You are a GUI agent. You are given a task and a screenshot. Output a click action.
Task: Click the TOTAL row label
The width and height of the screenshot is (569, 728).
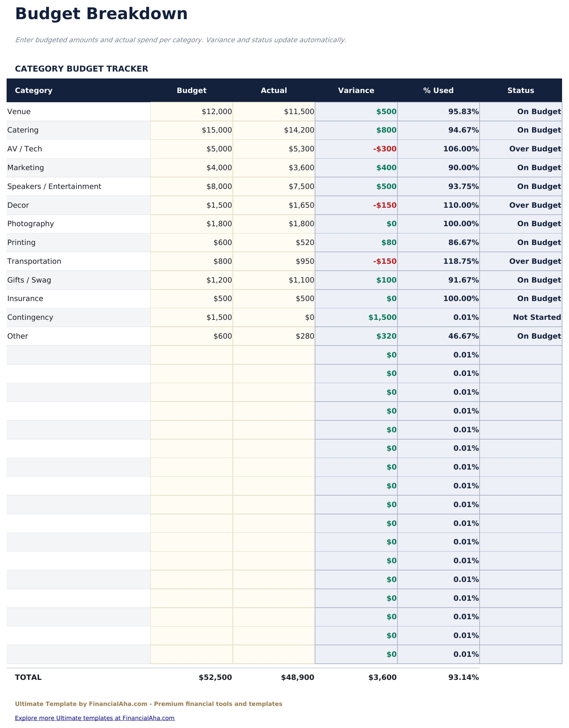[x=28, y=677]
